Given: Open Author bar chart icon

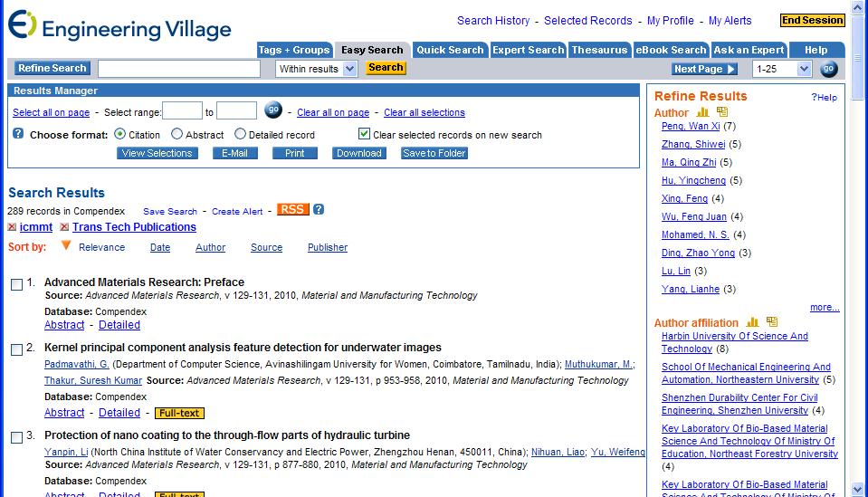Looking at the screenshot, I should 702,111.
